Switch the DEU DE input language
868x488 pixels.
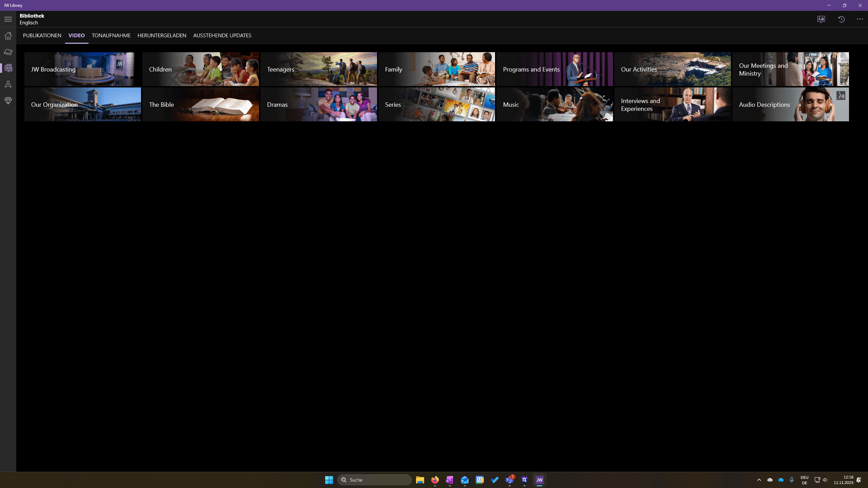click(804, 480)
